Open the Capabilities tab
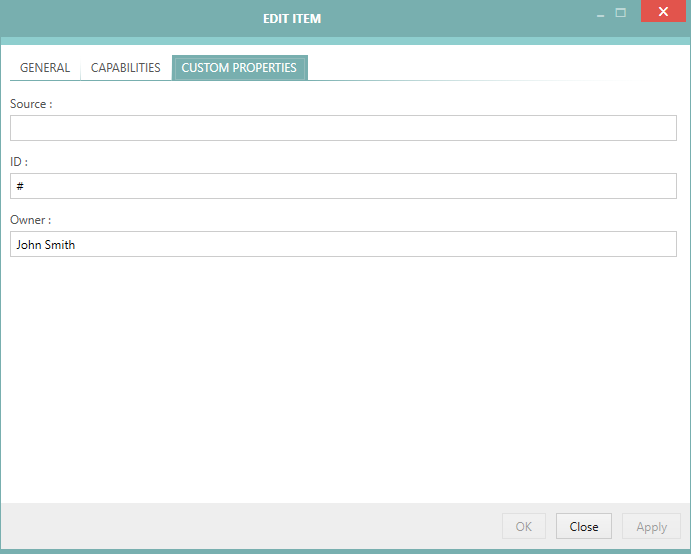Image resolution: width=691 pixels, height=554 pixels. pyautogui.click(x=126, y=68)
